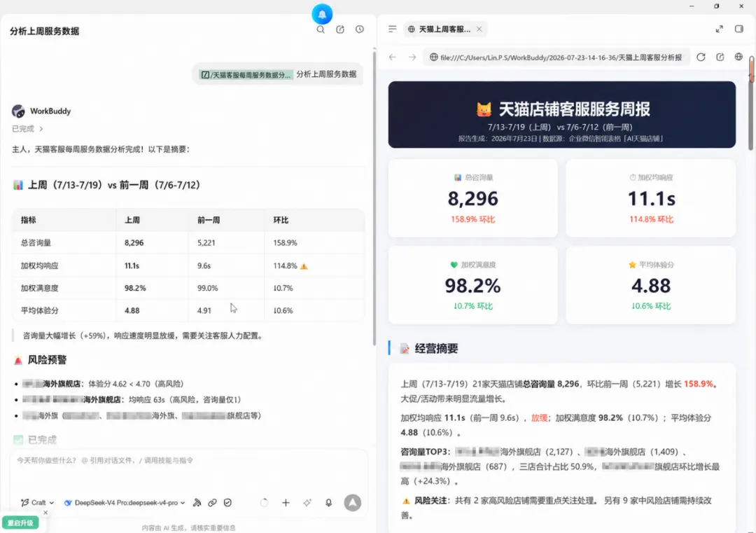The height and width of the screenshot is (533, 756).
Task: Click the send arrow button
Action: 352,503
